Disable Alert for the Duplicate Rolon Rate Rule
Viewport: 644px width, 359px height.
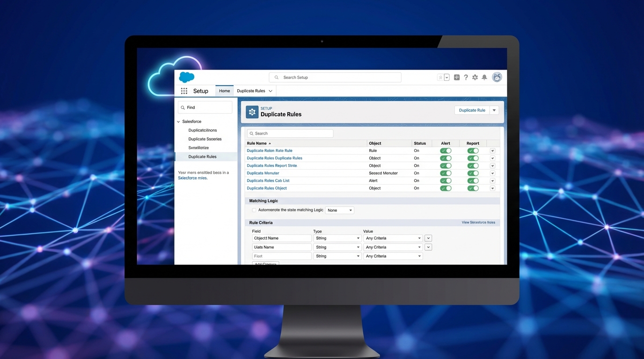pyautogui.click(x=445, y=150)
